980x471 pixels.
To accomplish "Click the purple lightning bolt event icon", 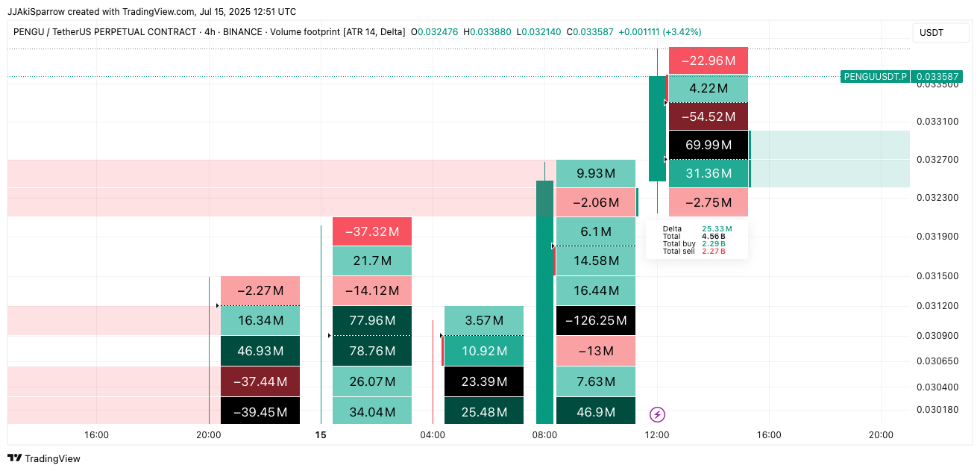I will coord(657,414).
